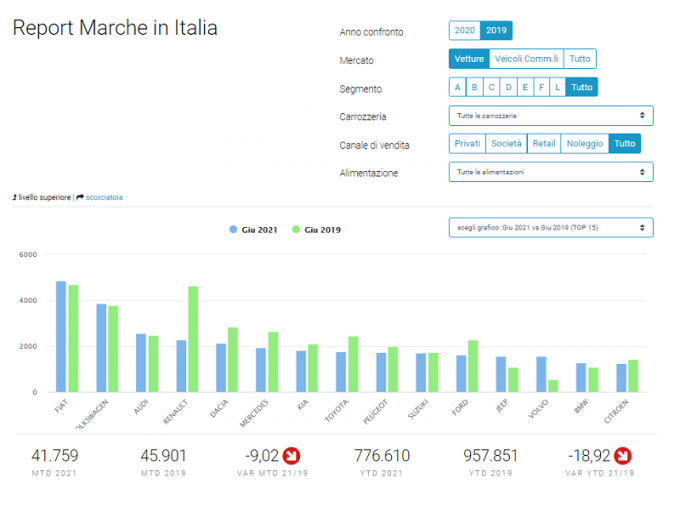Click red down-arrow icon by -9,02
Viewport: 680px width, 512px height.
click(291, 456)
